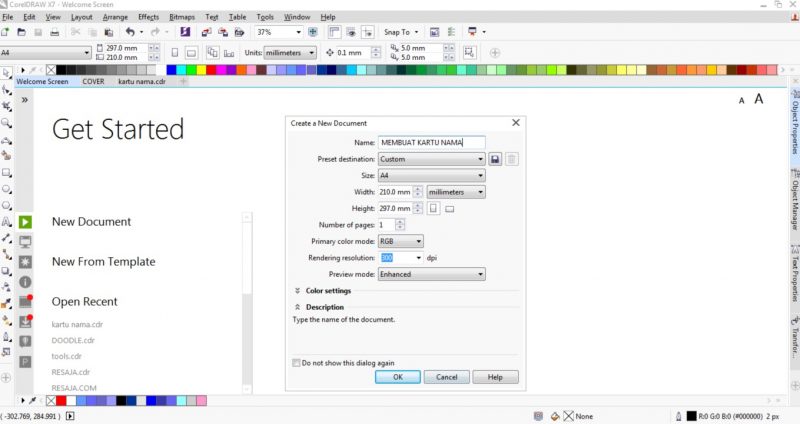Click the Publish to PDF icon

point(239,32)
